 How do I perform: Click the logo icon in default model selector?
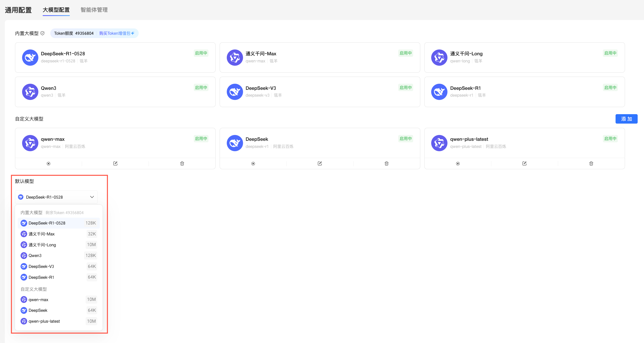21,197
